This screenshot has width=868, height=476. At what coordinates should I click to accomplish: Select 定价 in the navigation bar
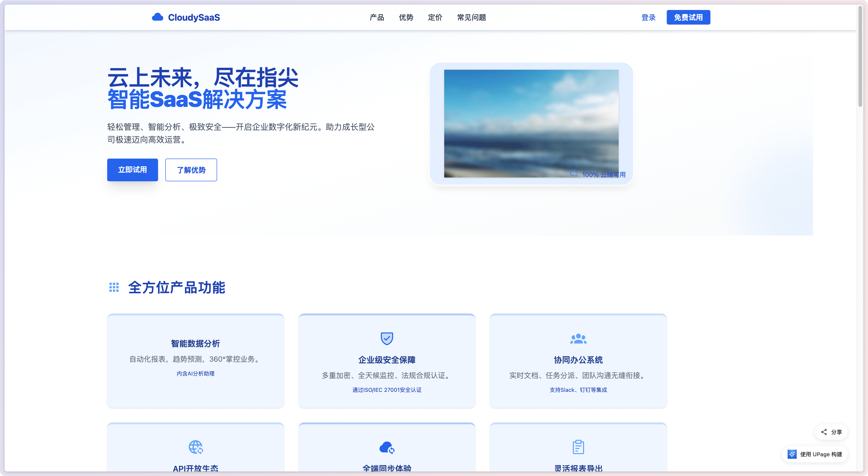point(435,17)
